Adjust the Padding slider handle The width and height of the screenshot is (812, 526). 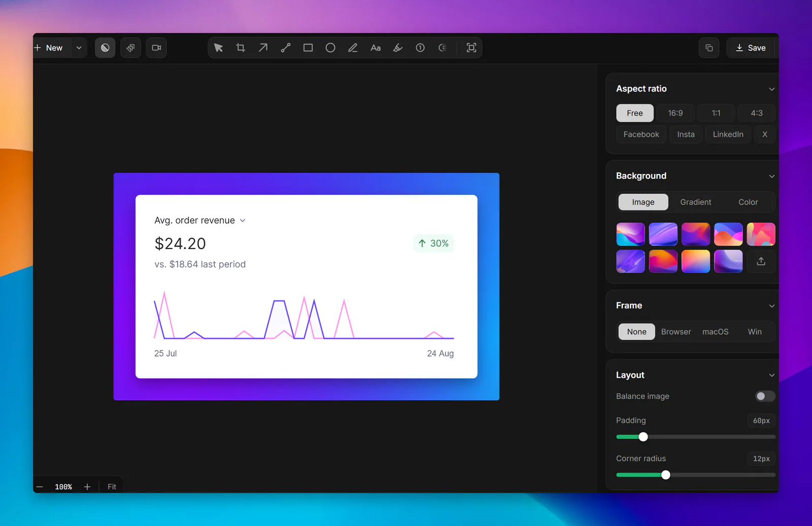pos(643,437)
